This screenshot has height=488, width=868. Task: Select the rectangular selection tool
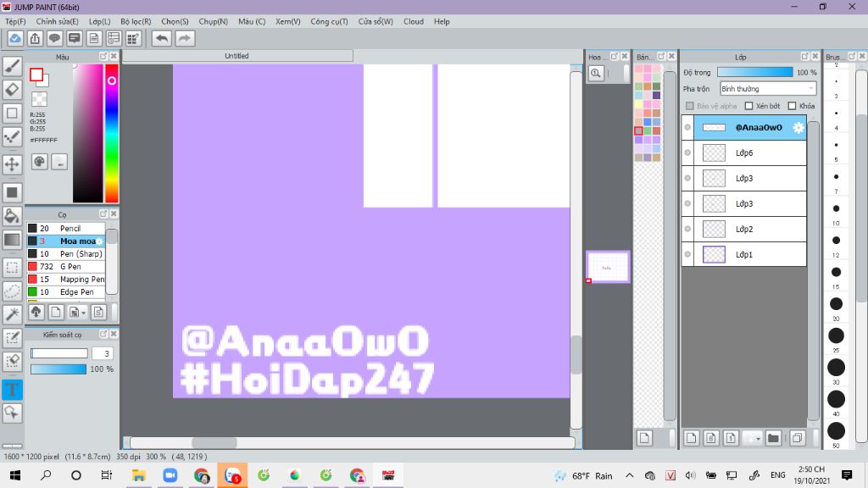[12, 269]
